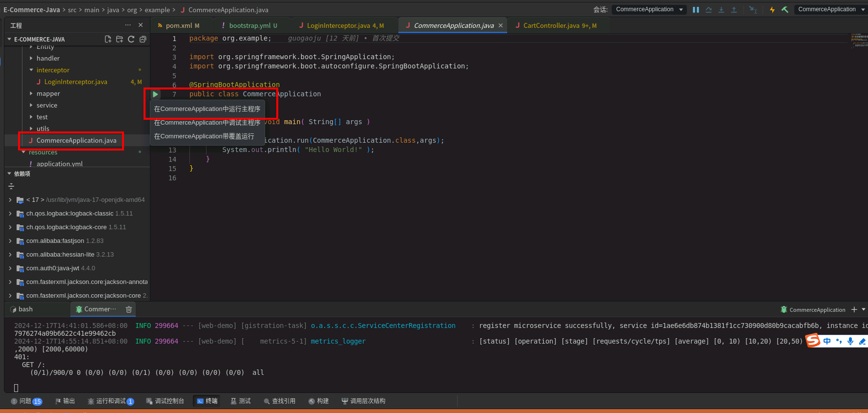Viewport: 868px width, 413px height.
Task: Click the new folder icon in project panel
Action: (120, 39)
